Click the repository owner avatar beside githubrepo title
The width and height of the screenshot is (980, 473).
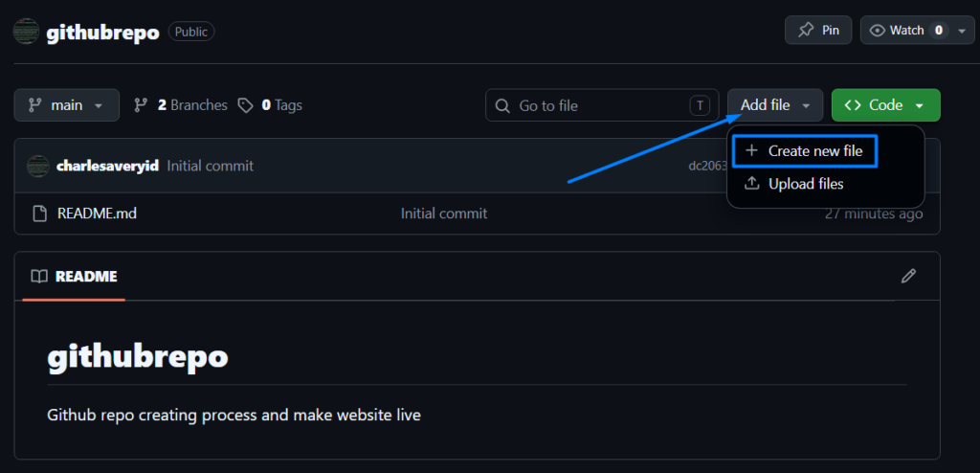(x=26, y=32)
